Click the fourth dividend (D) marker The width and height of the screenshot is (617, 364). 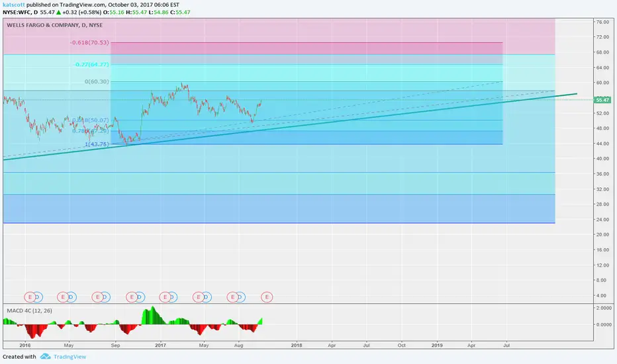pyautogui.click(x=140, y=297)
